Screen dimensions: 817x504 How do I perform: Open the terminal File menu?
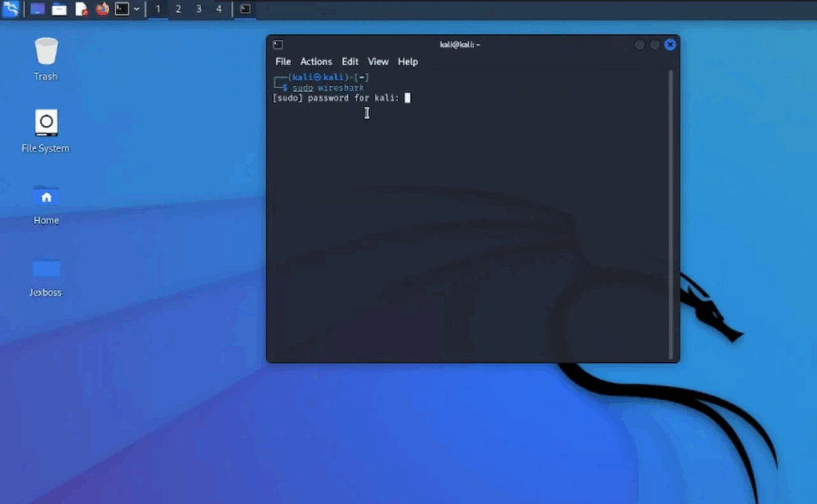pyautogui.click(x=283, y=61)
